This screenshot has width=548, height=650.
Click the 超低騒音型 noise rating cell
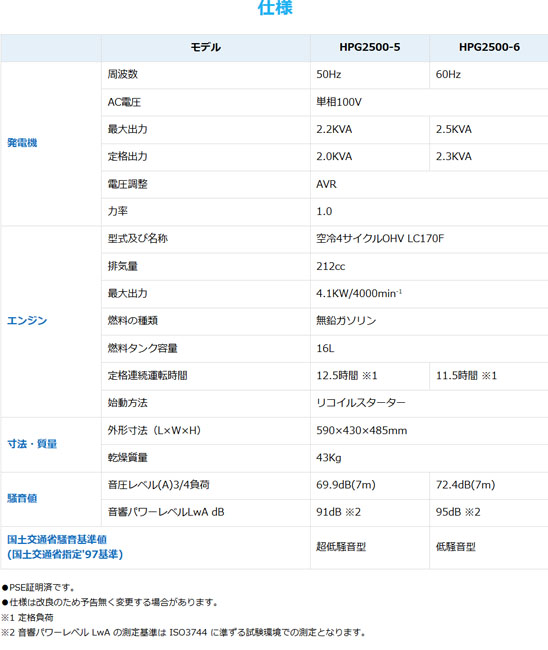[x=370, y=547]
